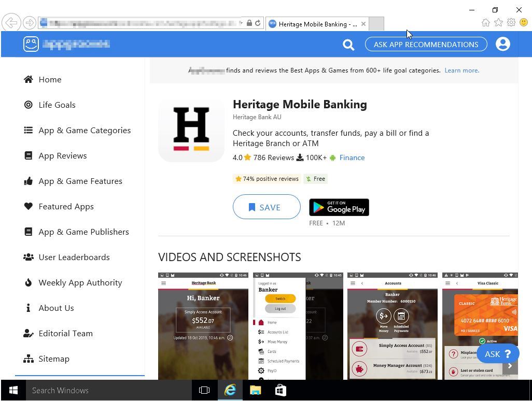The image size is (532, 401).
Task: Open User Leaderboards page
Action: click(x=74, y=257)
